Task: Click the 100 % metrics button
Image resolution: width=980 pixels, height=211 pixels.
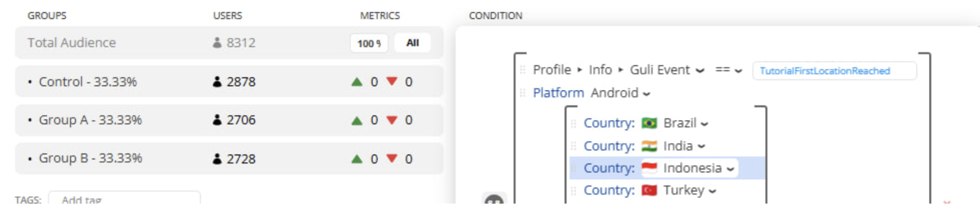Action: (369, 43)
